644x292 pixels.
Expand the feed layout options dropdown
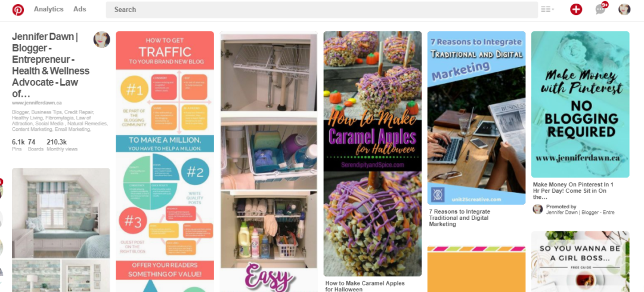point(547,9)
